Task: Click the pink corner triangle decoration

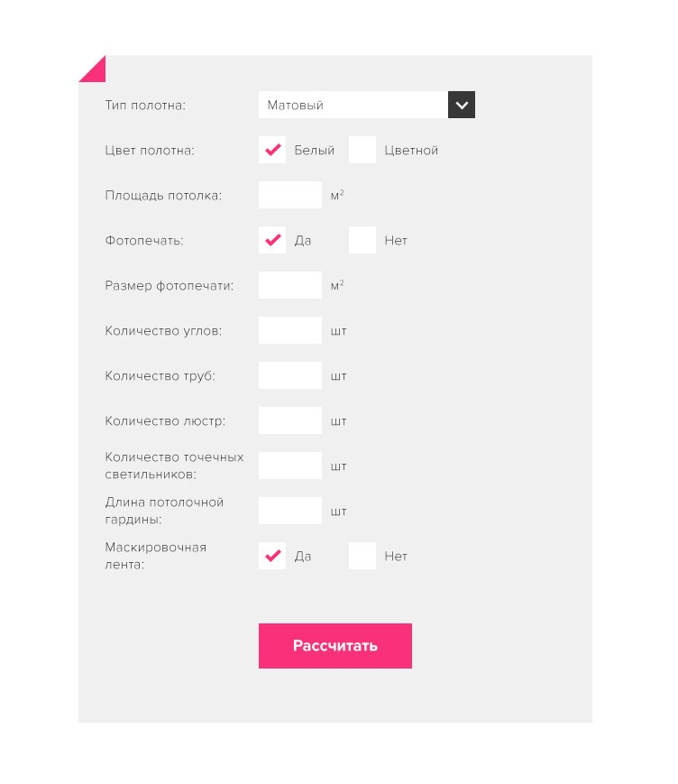Action: pos(96,72)
